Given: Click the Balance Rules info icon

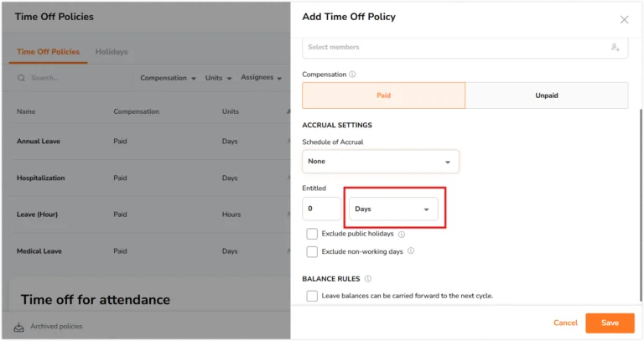Looking at the screenshot, I should [368, 279].
